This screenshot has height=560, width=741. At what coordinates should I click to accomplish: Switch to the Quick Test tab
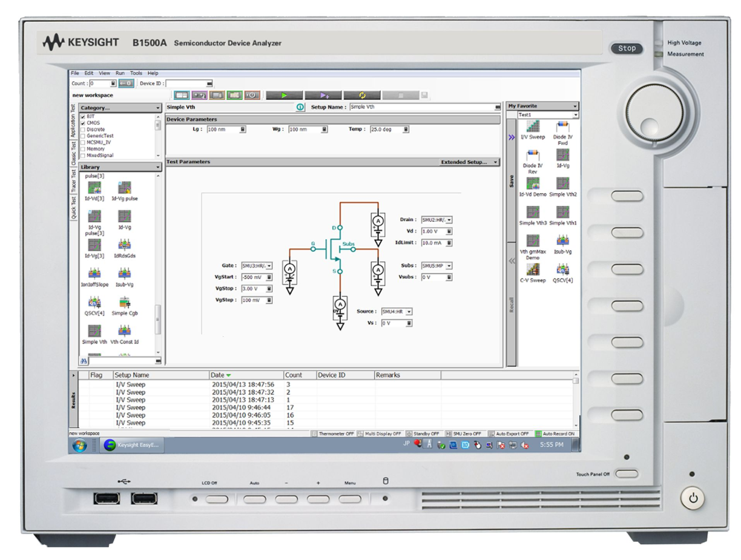pyautogui.click(x=74, y=208)
